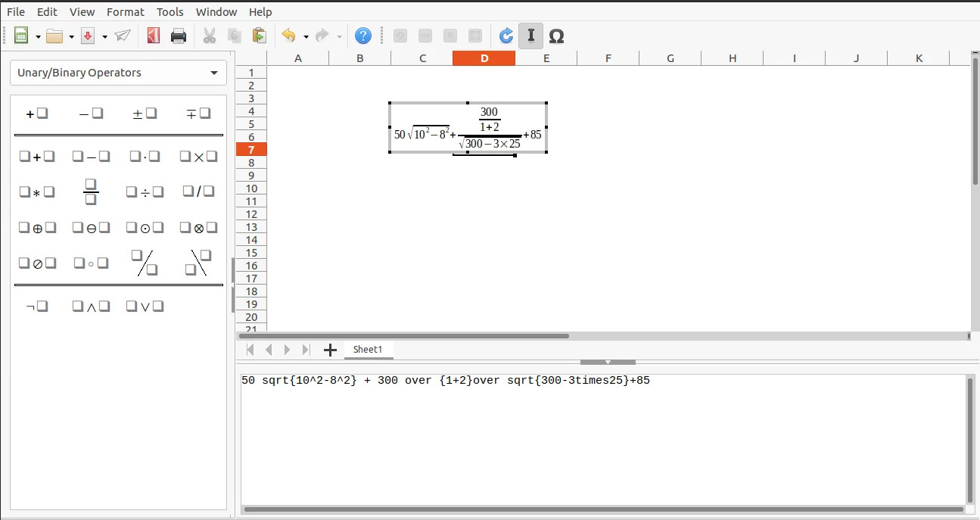Screen dimensions: 980x520
Task: Click the Update formula refresh icon
Action: tap(506, 36)
